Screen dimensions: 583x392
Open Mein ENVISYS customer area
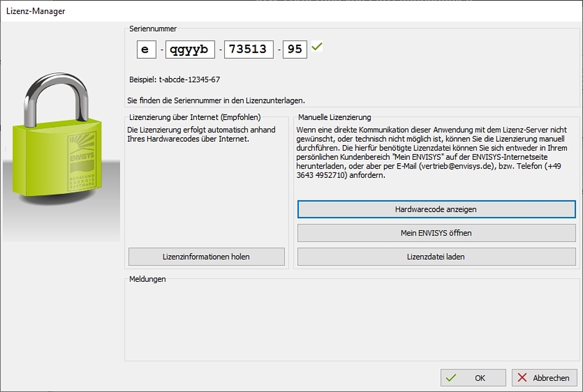click(436, 233)
